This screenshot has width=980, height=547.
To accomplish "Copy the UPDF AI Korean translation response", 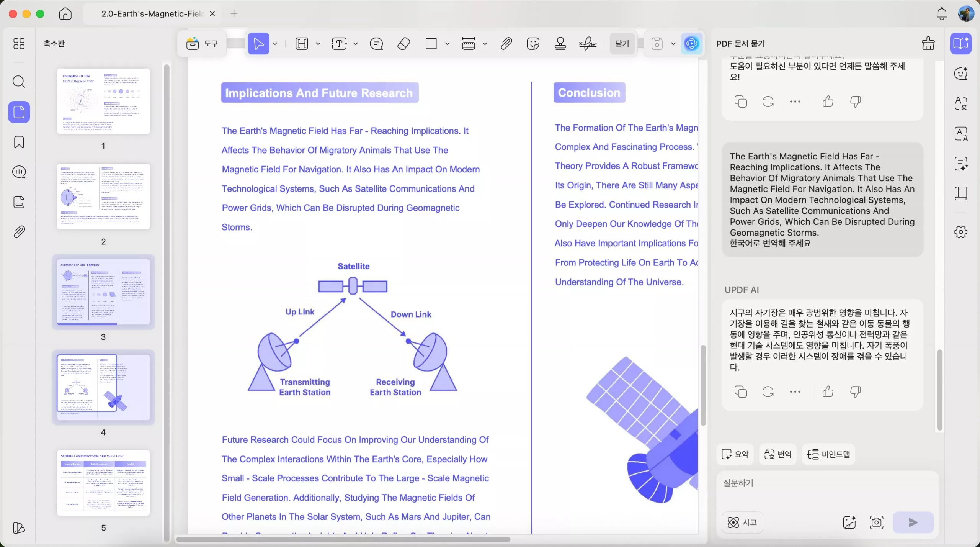I will click(740, 391).
